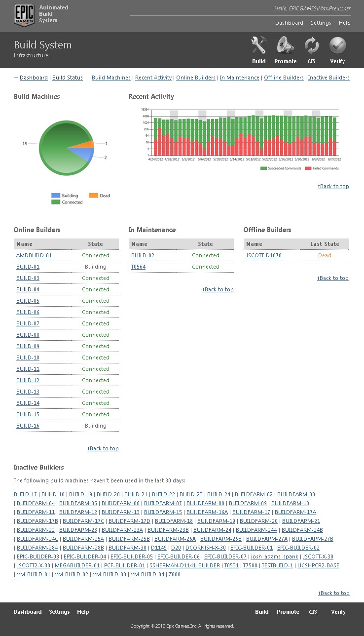
Task: Open the AMDBUILD-01 builder
Action: (x=34, y=255)
